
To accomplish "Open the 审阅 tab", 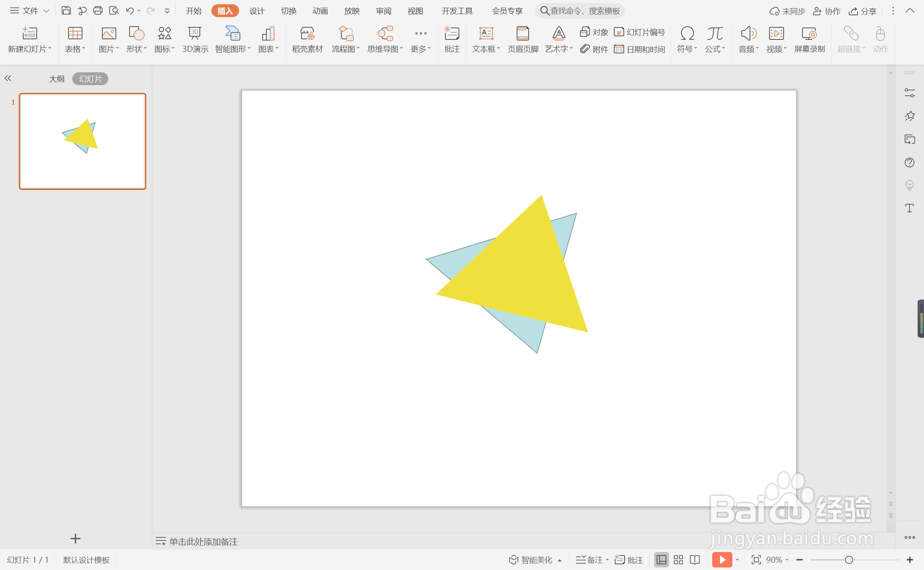I will click(384, 11).
